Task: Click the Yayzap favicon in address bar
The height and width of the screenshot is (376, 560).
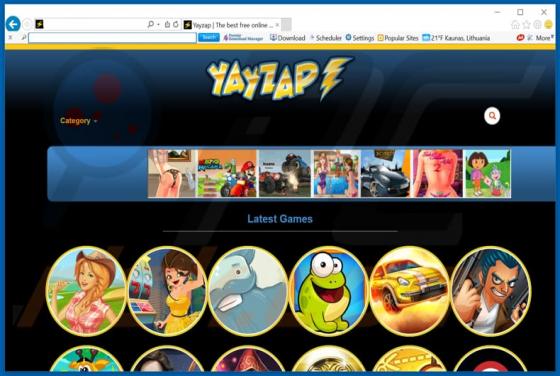Action: point(39,24)
